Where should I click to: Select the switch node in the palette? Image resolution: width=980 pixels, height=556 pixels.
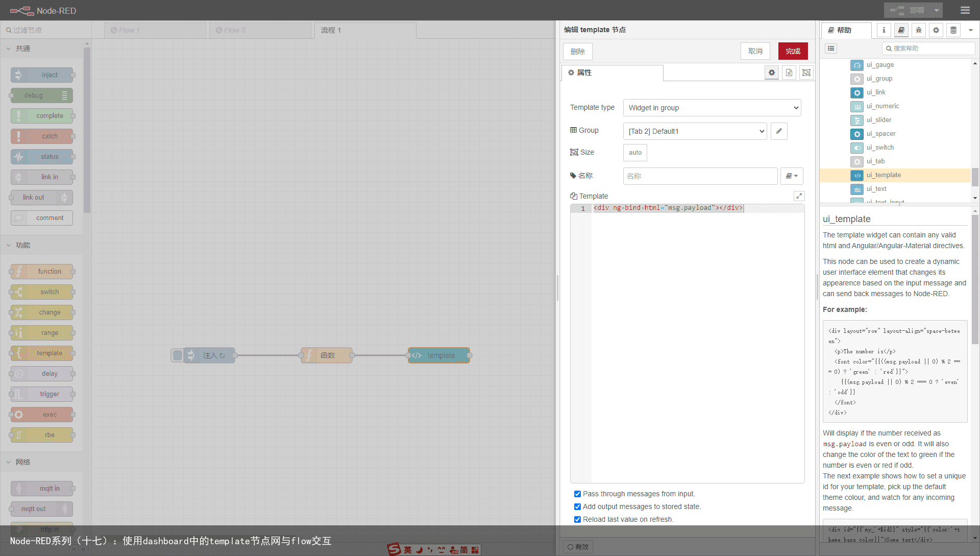tap(42, 292)
